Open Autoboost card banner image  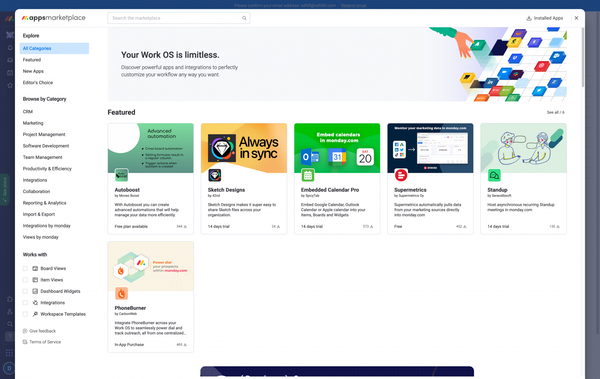pos(151,148)
